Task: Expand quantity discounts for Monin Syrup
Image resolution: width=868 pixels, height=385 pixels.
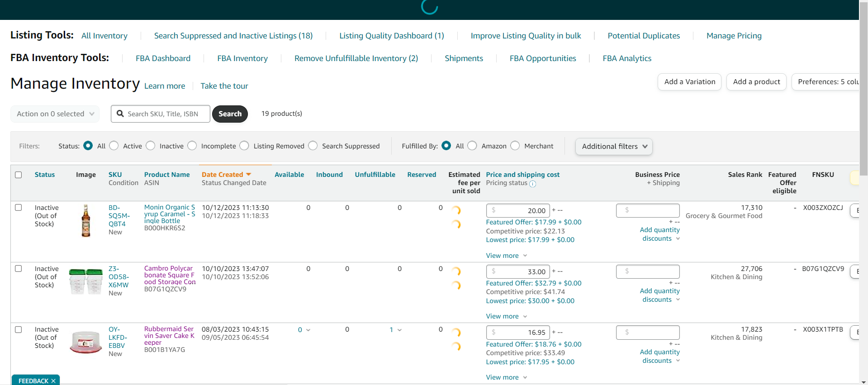Action: (660, 234)
